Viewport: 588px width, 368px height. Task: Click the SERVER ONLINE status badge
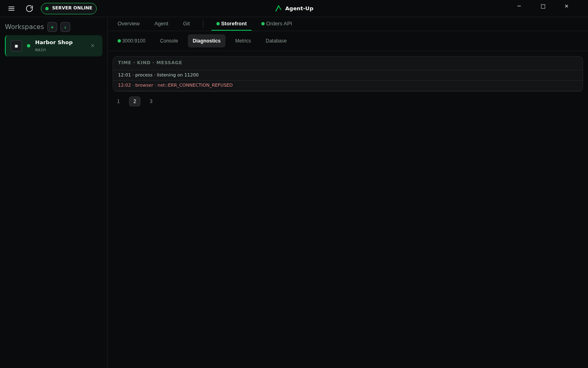(69, 9)
